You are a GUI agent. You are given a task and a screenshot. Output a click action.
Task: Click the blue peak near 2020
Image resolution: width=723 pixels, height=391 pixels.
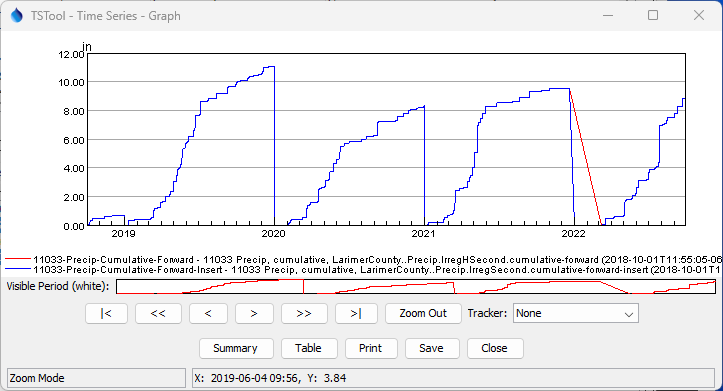[270, 67]
